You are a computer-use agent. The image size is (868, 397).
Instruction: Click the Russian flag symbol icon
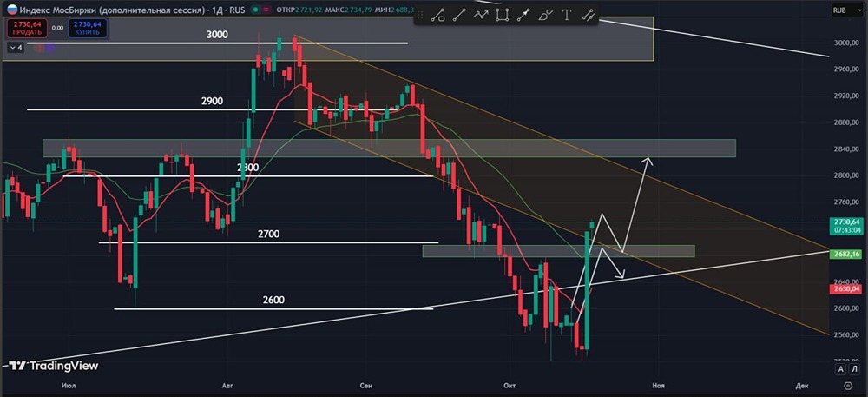click(11, 10)
